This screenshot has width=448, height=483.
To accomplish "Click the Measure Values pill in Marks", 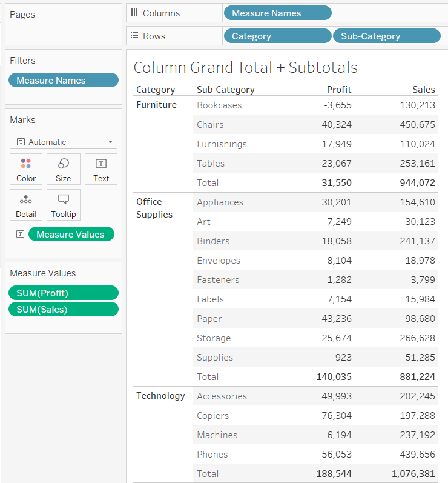I will tap(71, 235).
